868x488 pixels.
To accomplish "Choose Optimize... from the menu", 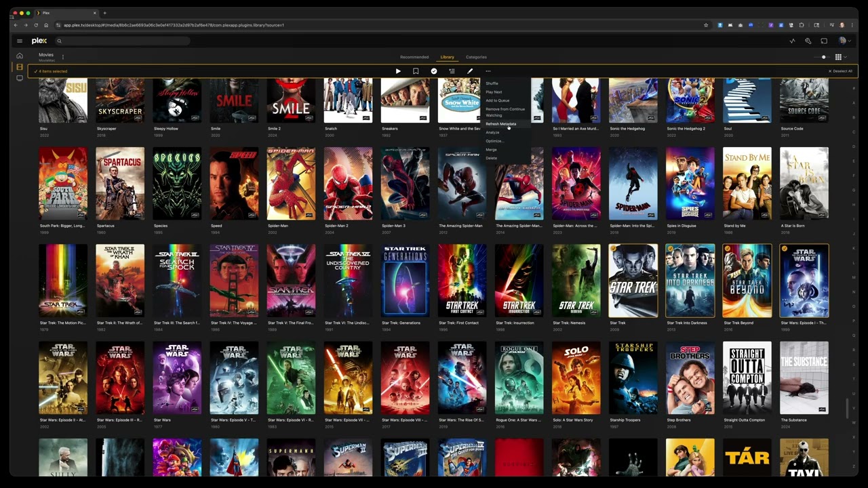I will [505, 141].
